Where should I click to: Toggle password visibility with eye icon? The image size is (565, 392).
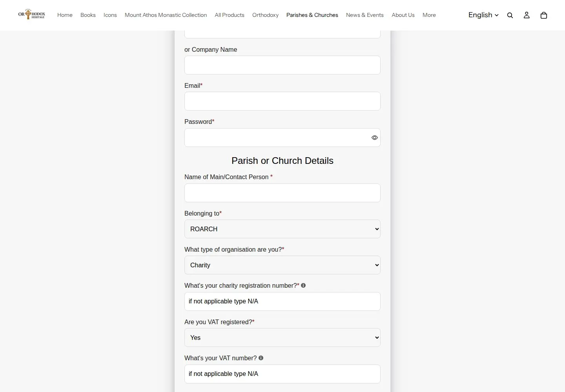pyautogui.click(x=375, y=138)
